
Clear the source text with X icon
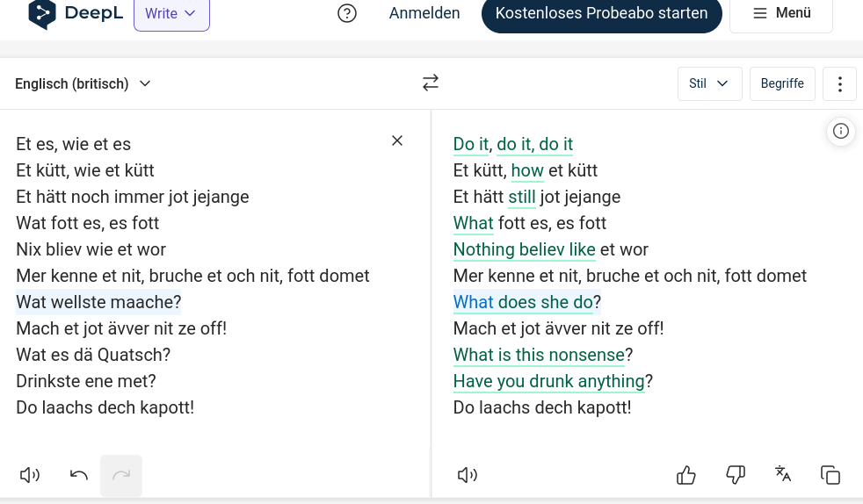pos(397,140)
